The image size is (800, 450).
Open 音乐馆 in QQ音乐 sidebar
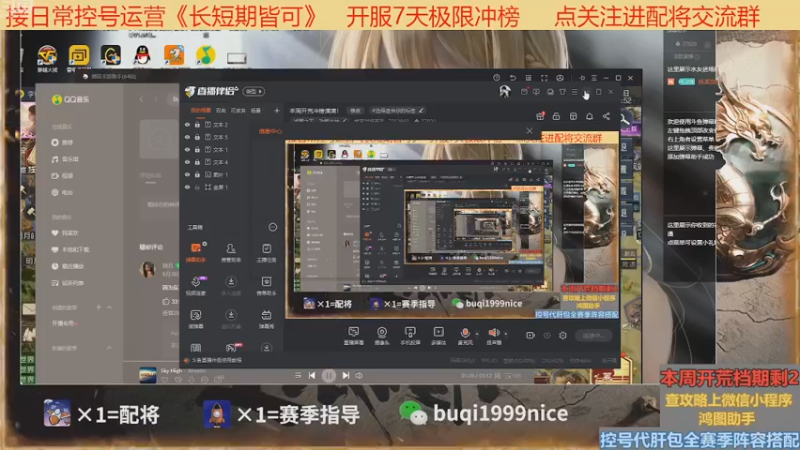(65, 159)
